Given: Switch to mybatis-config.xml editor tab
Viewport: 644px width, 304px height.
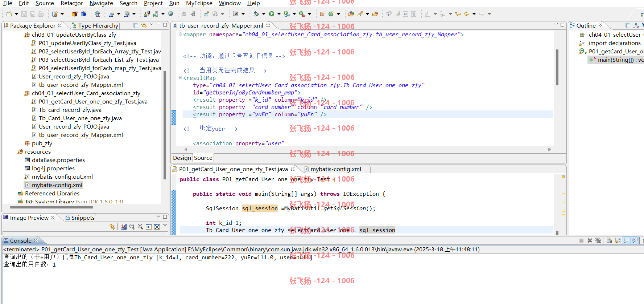Looking at the screenshot, I should (336, 169).
